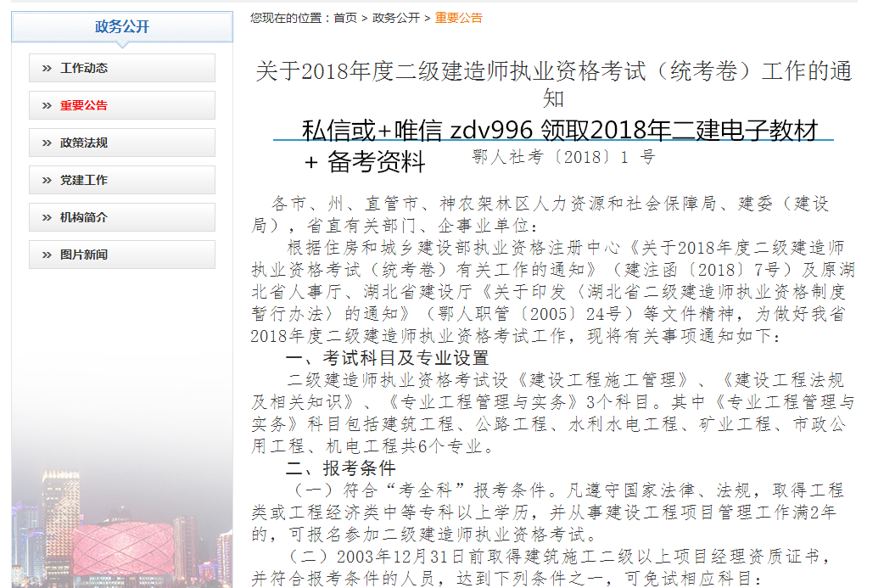Select 机构简介 in the sidebar menu
Image resolution: width=895 pixels, height=588 pixels.
pyautogui.click(x=85, y=216)
